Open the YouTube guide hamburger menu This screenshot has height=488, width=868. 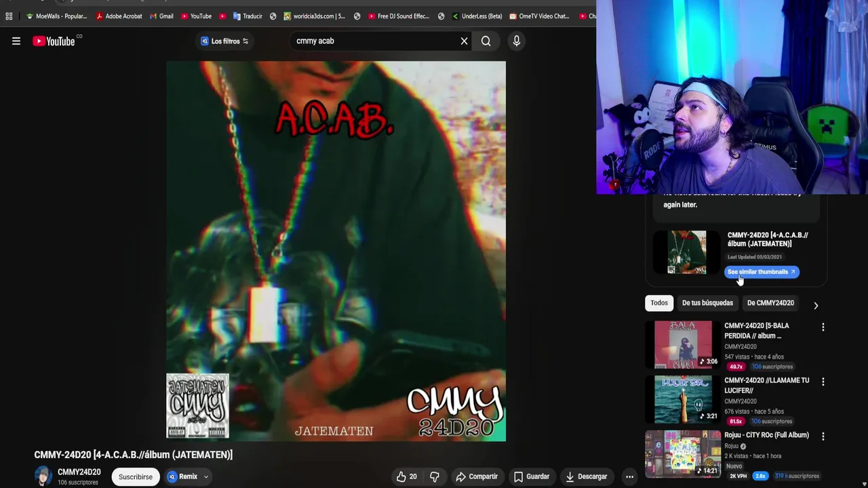[x=16, y=41]
